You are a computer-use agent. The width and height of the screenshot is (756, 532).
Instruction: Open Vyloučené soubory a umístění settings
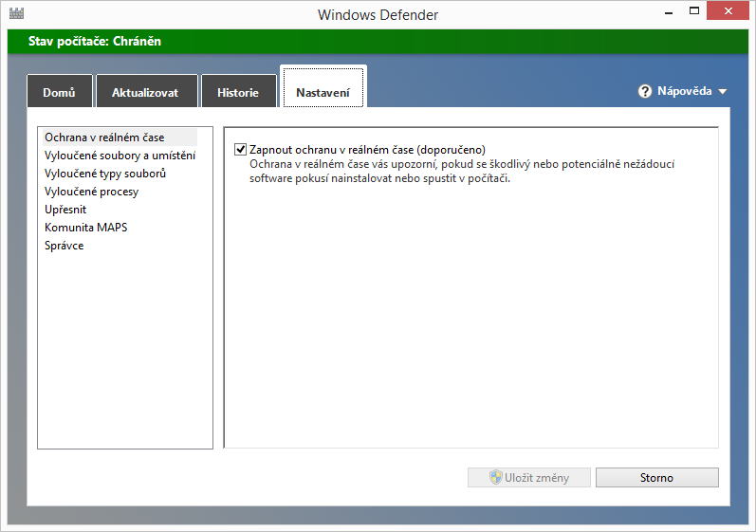point(120,156)
